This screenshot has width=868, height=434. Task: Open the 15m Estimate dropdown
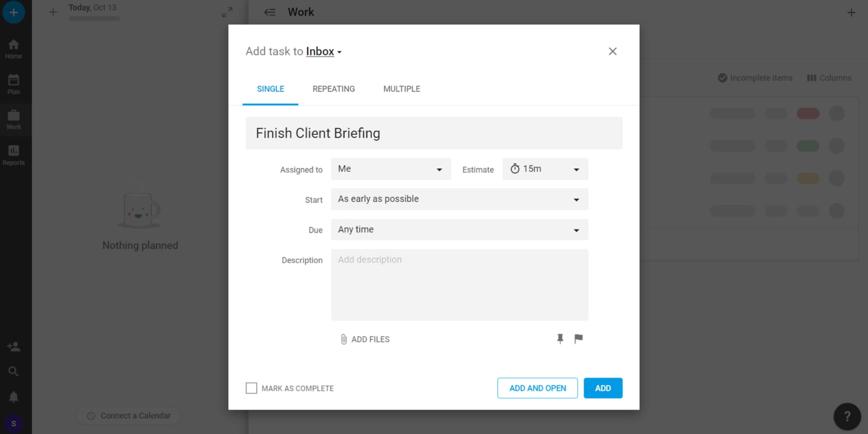545,169
